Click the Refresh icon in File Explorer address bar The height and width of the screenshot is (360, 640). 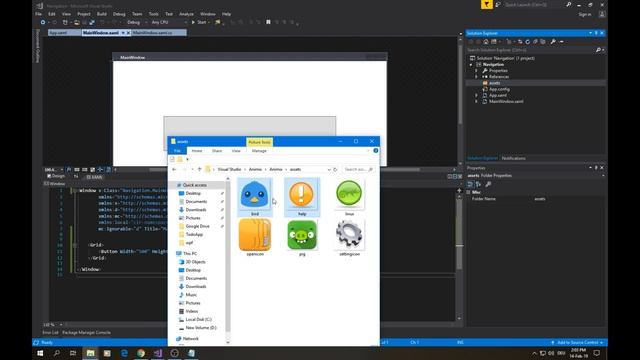pos(335,169)
